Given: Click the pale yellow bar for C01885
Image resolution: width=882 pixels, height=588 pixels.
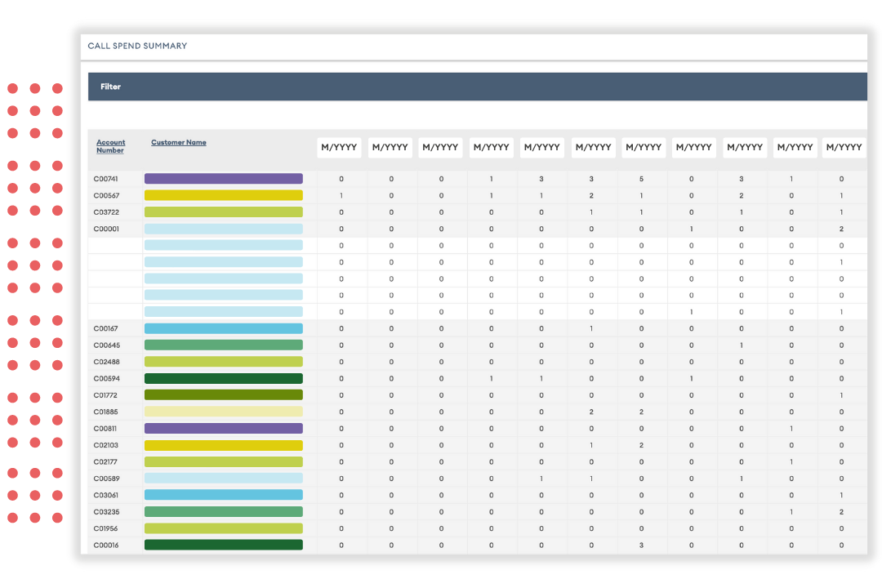Looking at the screenshot, I should [223, 412].
